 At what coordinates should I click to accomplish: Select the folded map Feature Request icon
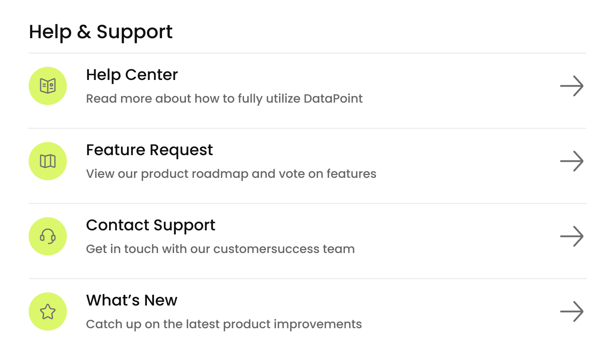pyautogui.click(x=47, y=161)
